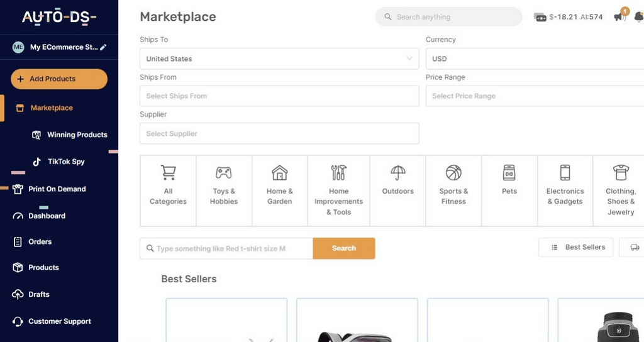Open the second Best Sellers product card

pos(357,320)
